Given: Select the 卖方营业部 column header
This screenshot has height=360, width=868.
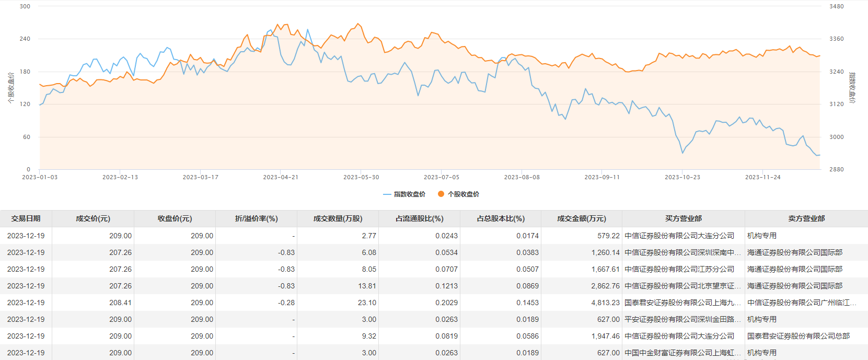Looking at the screenshot, I should (x=806, y=218).
